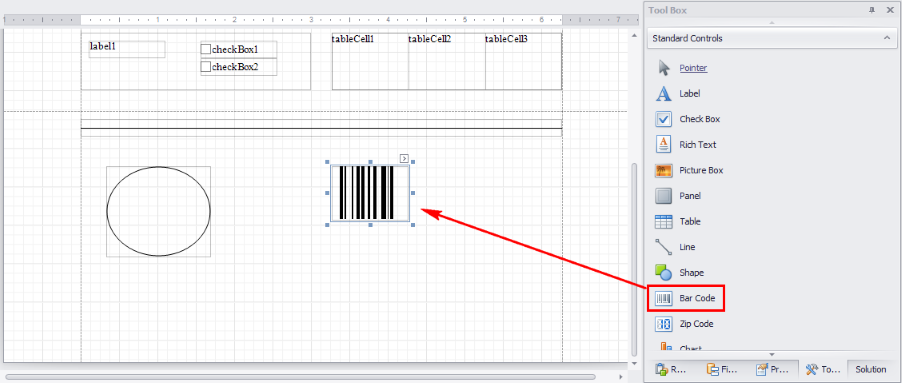This screenshot has height=383, width=902.
Task: Select the Bar Code control
Action: pos(686,298)
